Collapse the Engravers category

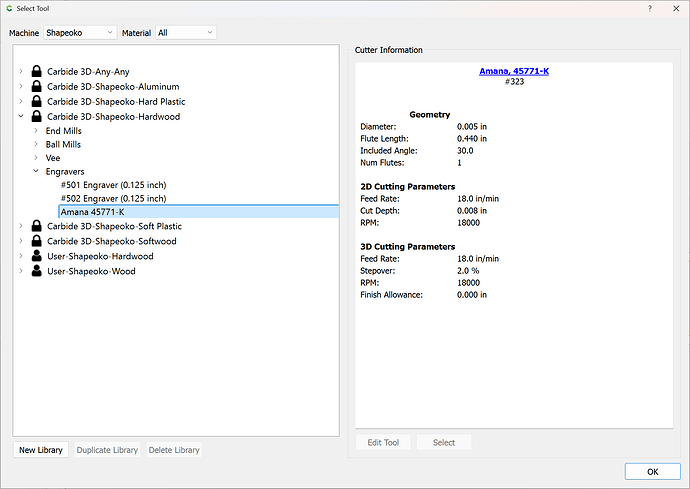pyautogui.click(x=36, y=171)
